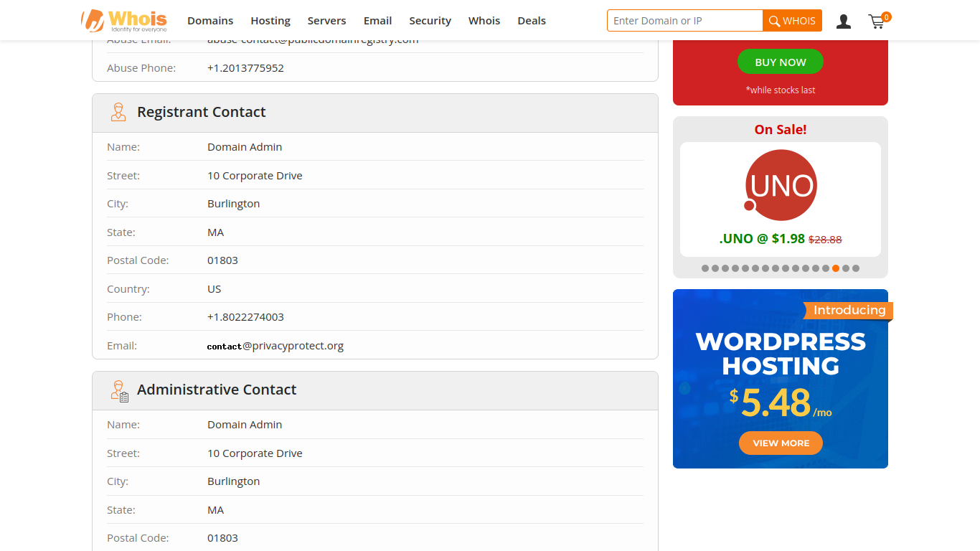Click the On Sale! heading
The width and height of the screenshot is (980, 551).
tap(781, 130)
